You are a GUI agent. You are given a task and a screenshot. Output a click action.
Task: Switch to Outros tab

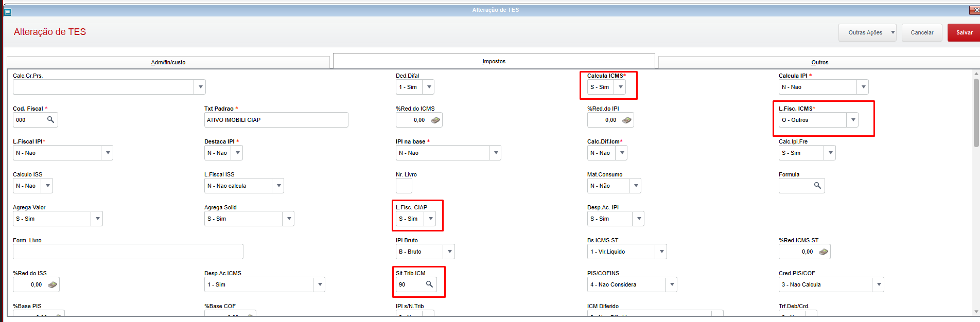pos(819,62)
